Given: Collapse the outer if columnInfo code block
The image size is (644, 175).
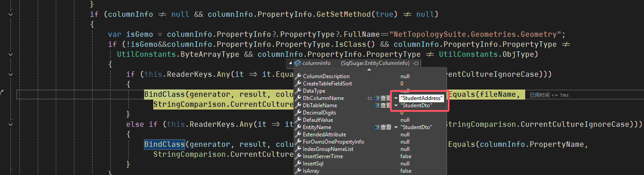Looking at the screenshot, I should point(10,15).
